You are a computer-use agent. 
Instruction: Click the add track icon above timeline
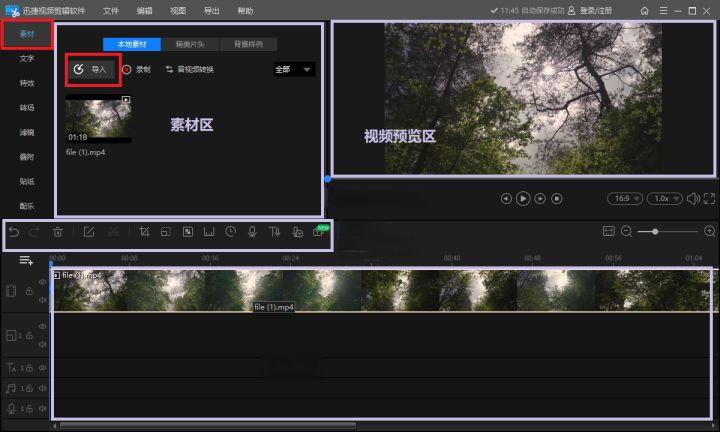click(x=26, y=260)
